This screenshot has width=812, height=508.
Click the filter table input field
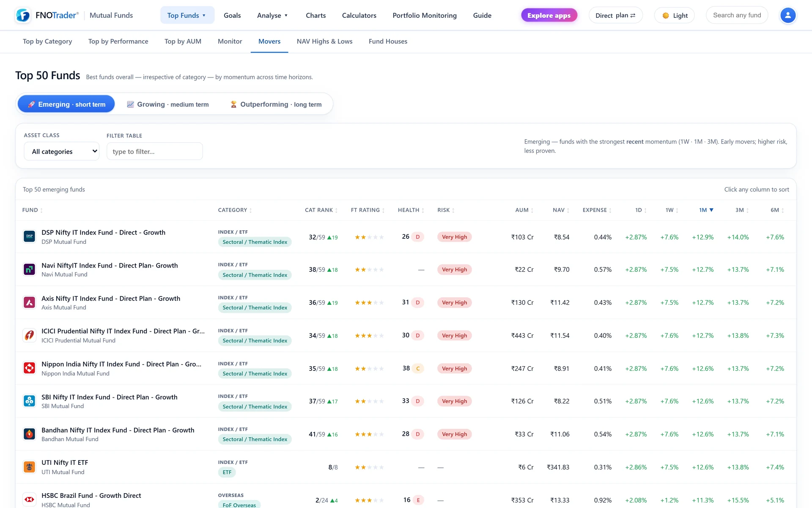coord(154,151)
